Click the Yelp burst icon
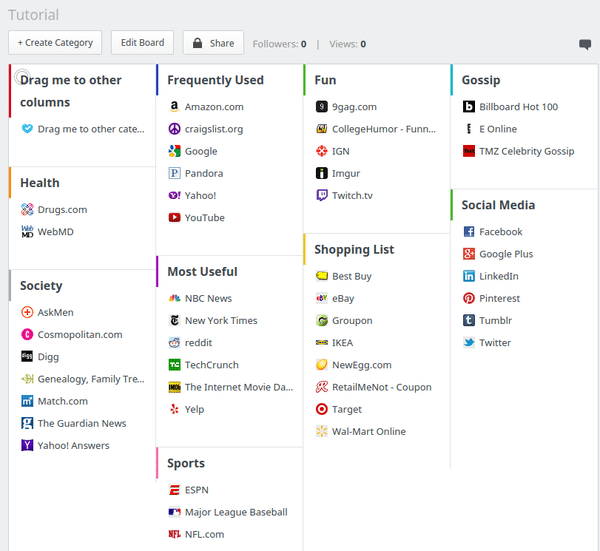Viewport: 600px width, 551px height. point(174,409)
